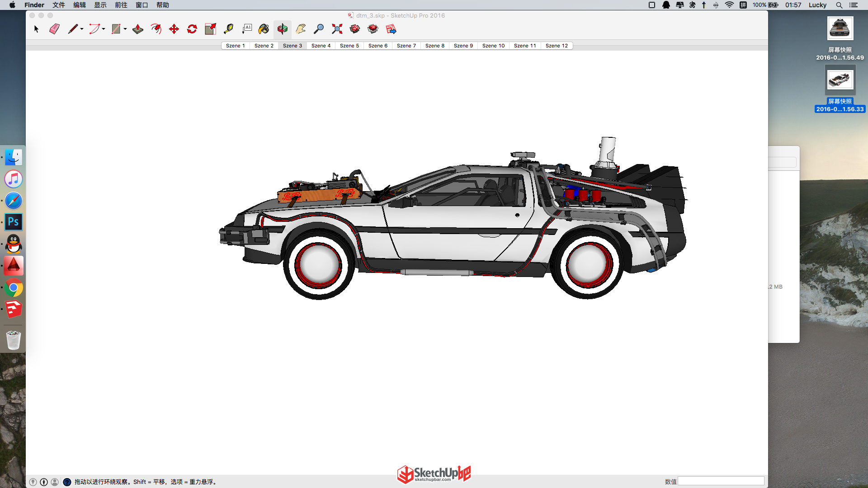Launch iTunes from the Dock
This screenshot has width=868, height=488.
pyautogui.click(x=14, y=179)
